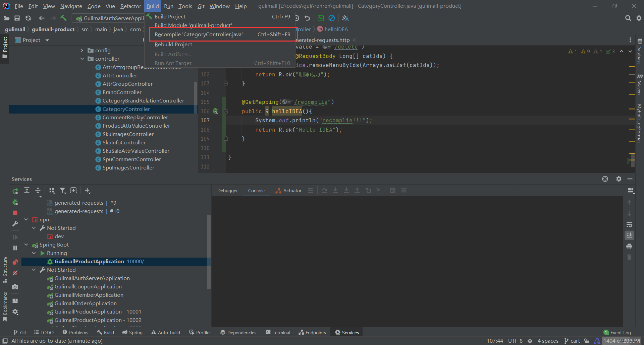This screenshot has width=644, height=345.
Task: Switch to the Console tab
Action: 256,191
